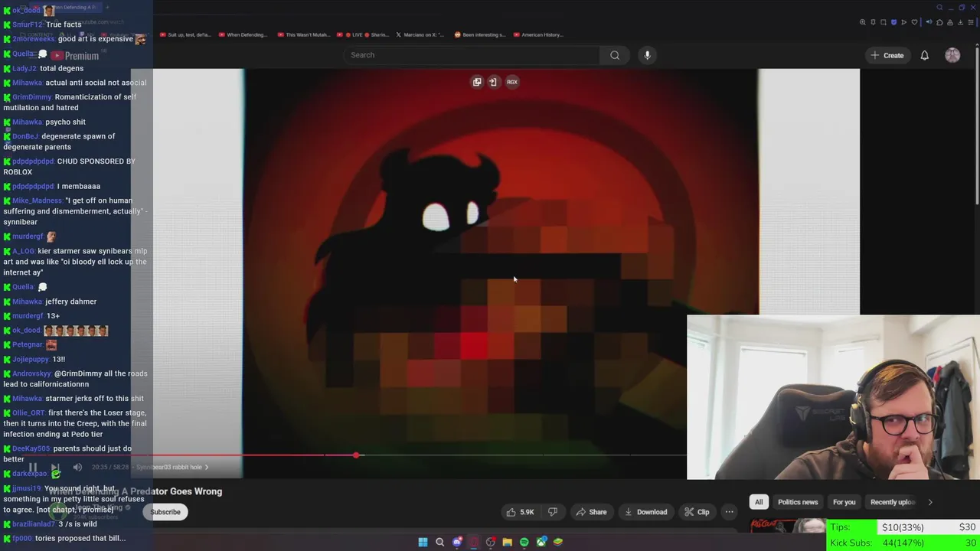Open the 'Suit up, test, defla...' bookmark
This screenshot has width=980, height=551.
[x=185, y=34]
